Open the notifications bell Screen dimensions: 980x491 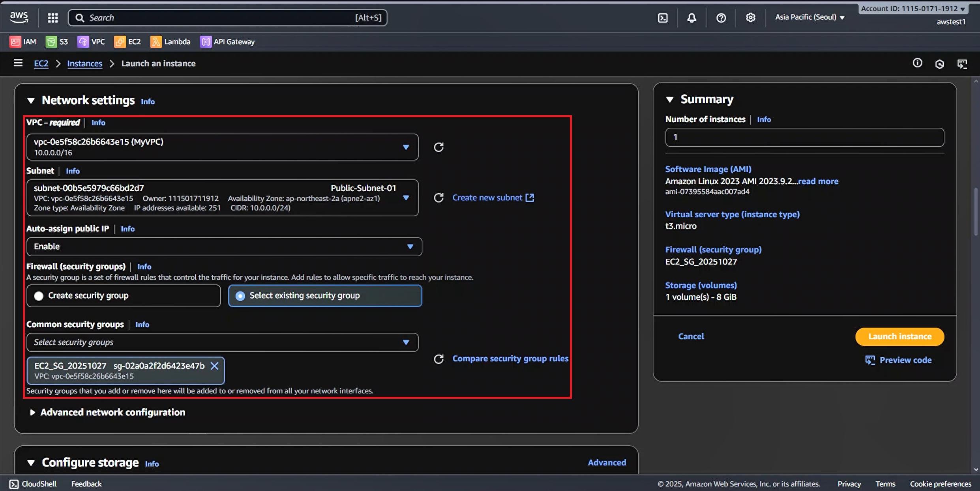click(x=691, y=18)
